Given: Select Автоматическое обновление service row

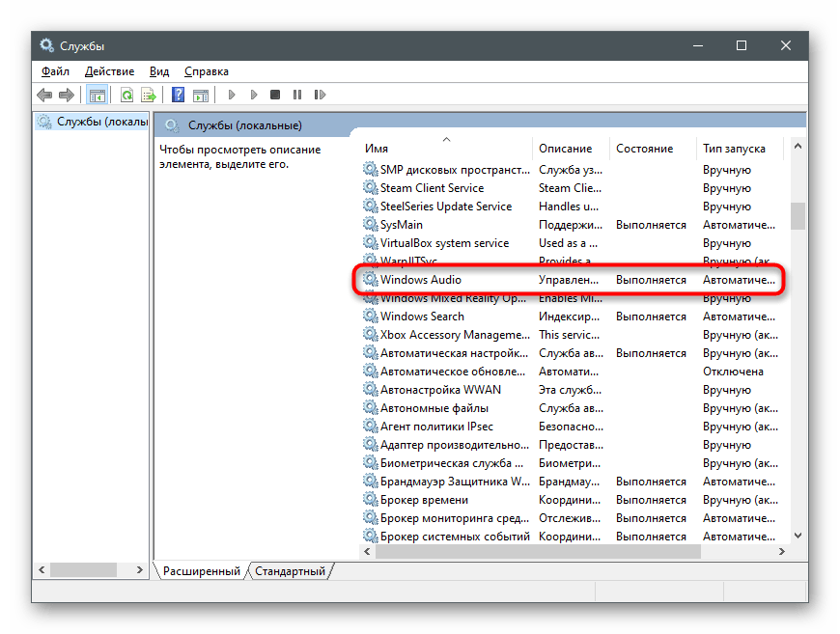Looking at the screenshot, I should [x=571, y=372].
